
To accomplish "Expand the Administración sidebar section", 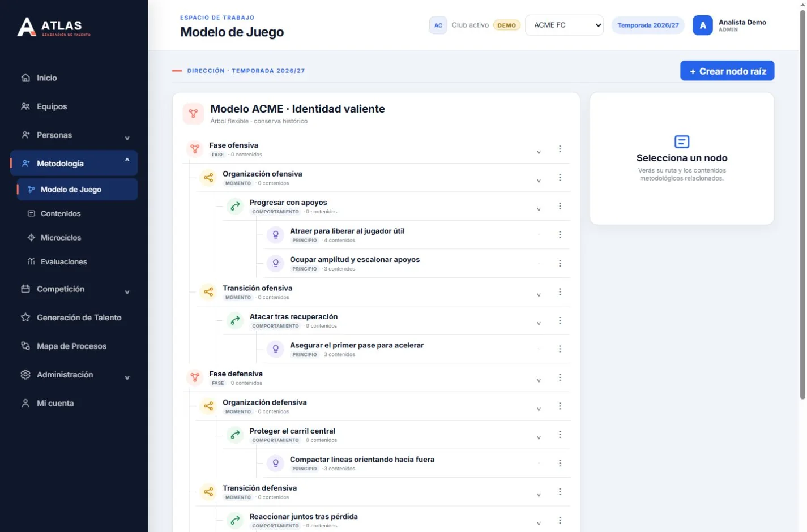I will 127,377.
